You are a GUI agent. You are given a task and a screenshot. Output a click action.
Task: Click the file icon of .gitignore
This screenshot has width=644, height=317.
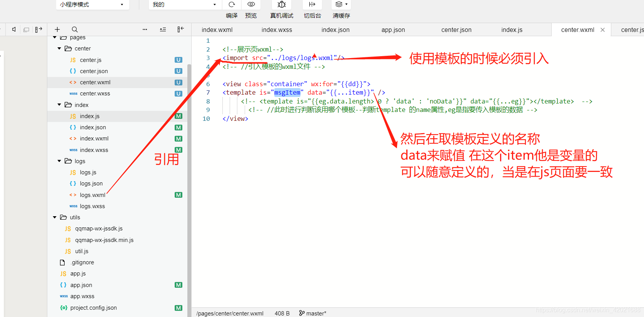point(62,262)
